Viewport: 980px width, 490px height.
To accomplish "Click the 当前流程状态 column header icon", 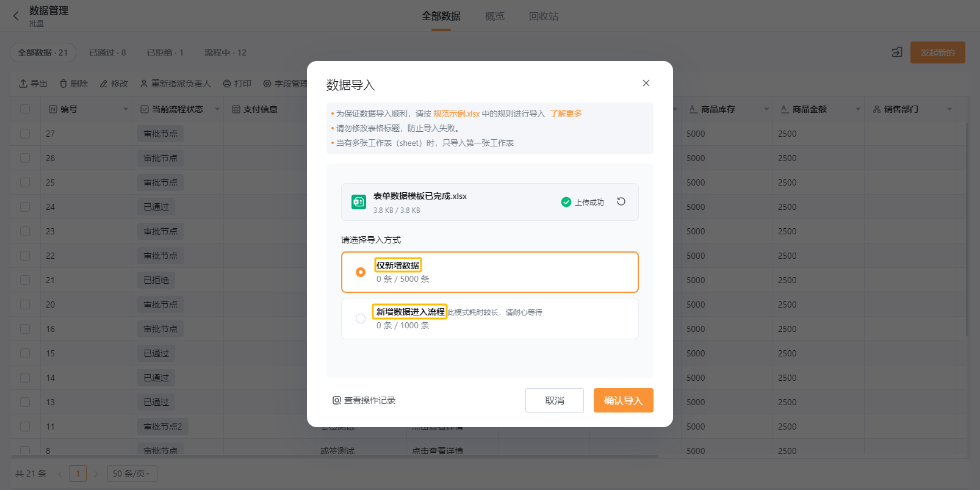I will tap(145, 109).
